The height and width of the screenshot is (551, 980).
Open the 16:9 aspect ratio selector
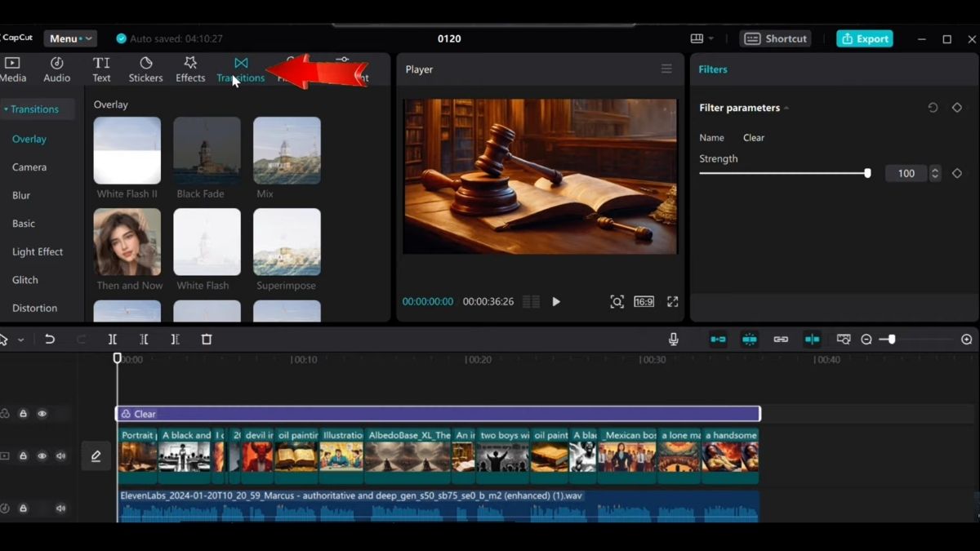click(x=644, y=301)
